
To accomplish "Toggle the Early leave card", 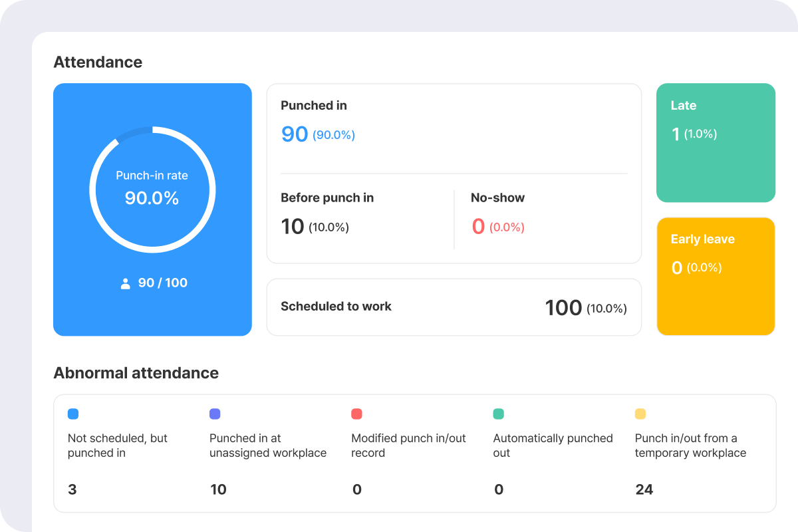I will point(716,276).
